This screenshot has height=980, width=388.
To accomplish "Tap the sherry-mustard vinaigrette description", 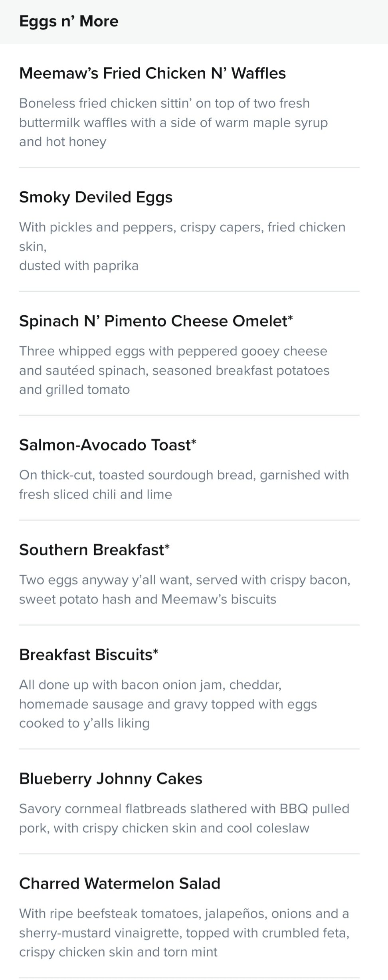I will (184, 933).
